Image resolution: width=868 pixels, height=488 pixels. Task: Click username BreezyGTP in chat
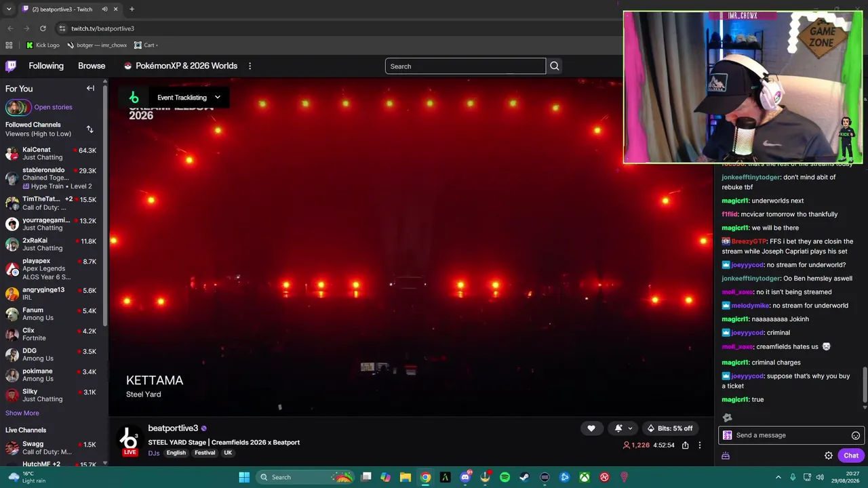pos(749,241)
